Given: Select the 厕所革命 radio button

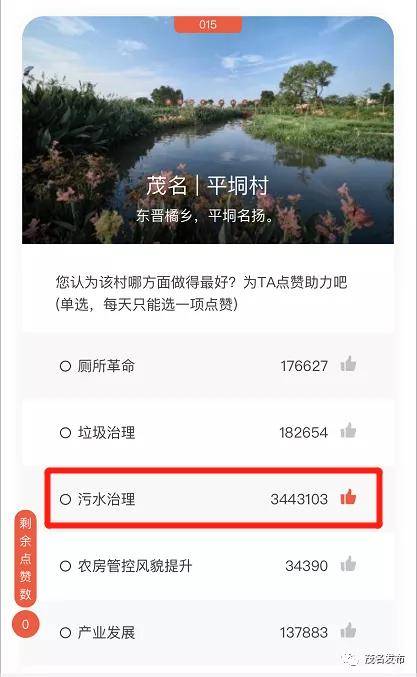Looking at the screenshot, I should (x=65, y=366).
